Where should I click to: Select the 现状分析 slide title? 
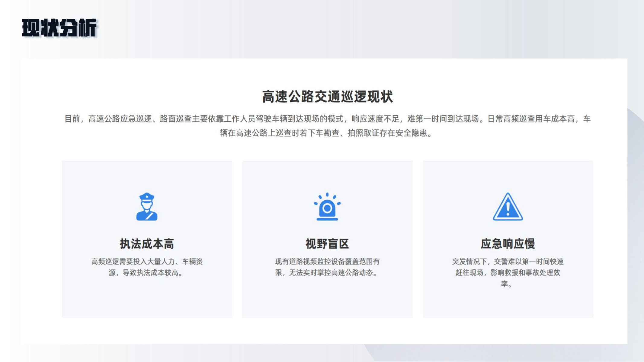[x=59, y=28]
